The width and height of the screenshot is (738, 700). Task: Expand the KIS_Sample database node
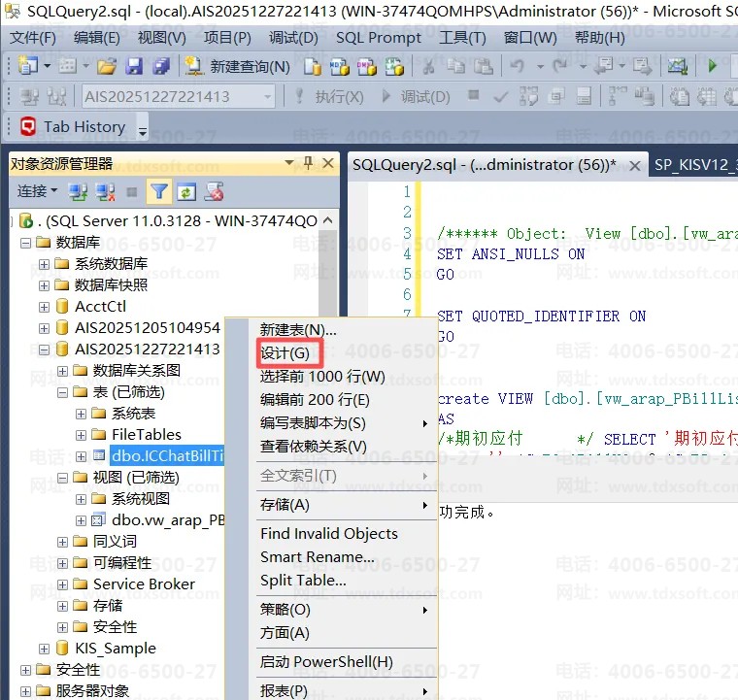point(44,649)
